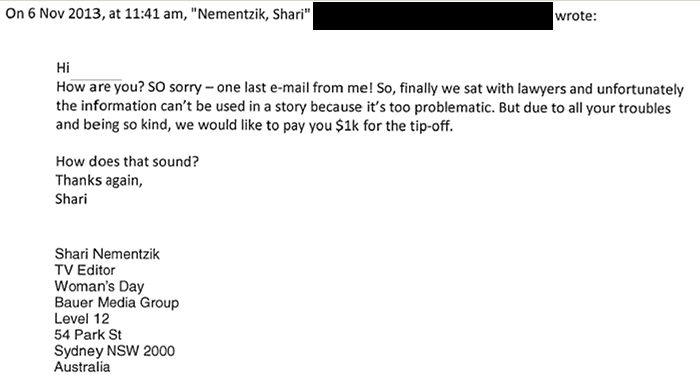Click the greeting 'Hi' line
700x378 pixels.
[63, 67]
